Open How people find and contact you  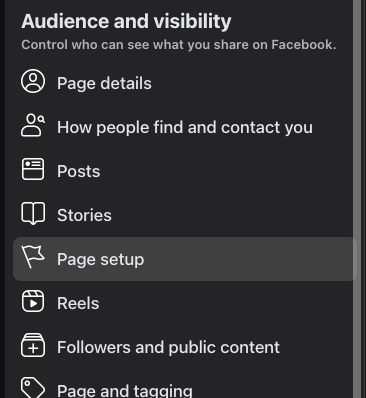coord(185,127)
